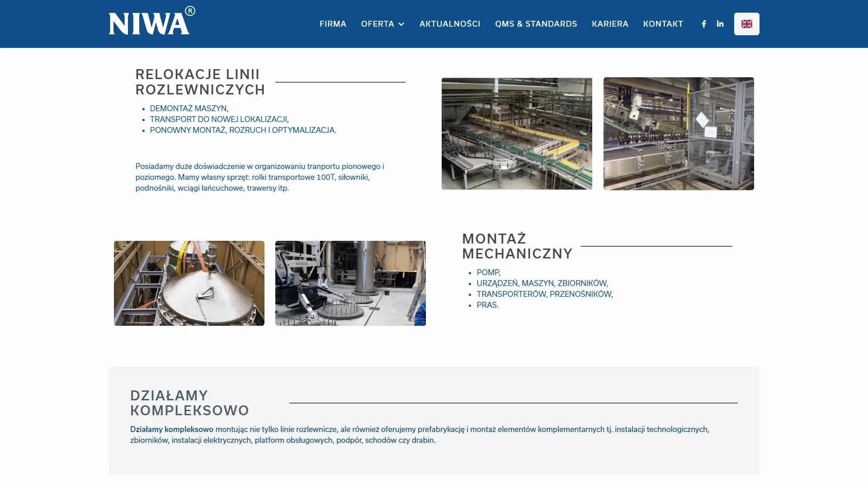Select the DZIAŁAMY KOMPLEKSOWO heading
This screenshot has height=488, width=868.
point(190,403)
